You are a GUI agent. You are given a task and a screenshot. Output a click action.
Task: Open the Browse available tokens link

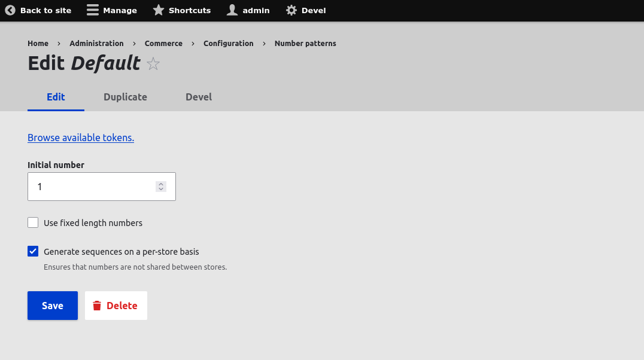tap(81, 138)
